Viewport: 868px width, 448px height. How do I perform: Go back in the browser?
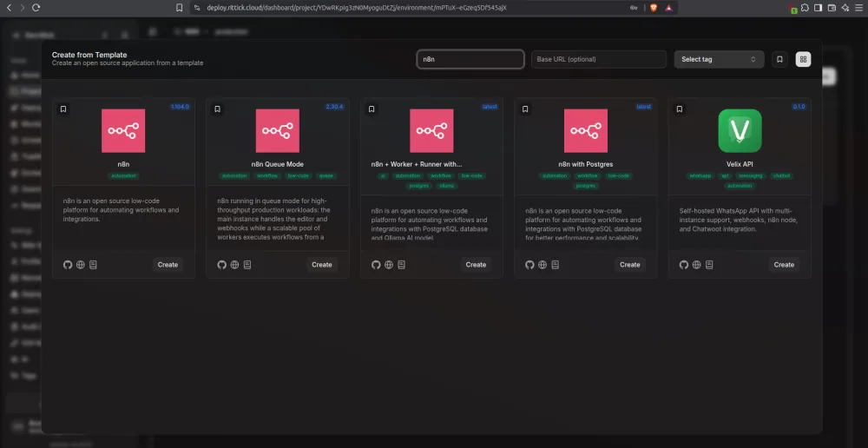coord(9,8)
